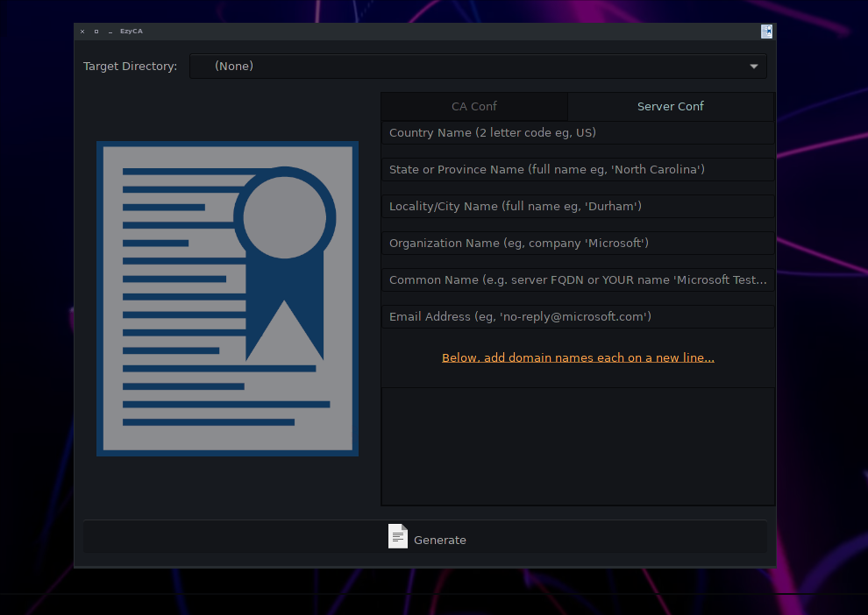Screen dimensions: 868x615
Task: Close the EzyCA window
Action: tap(82, 32)
